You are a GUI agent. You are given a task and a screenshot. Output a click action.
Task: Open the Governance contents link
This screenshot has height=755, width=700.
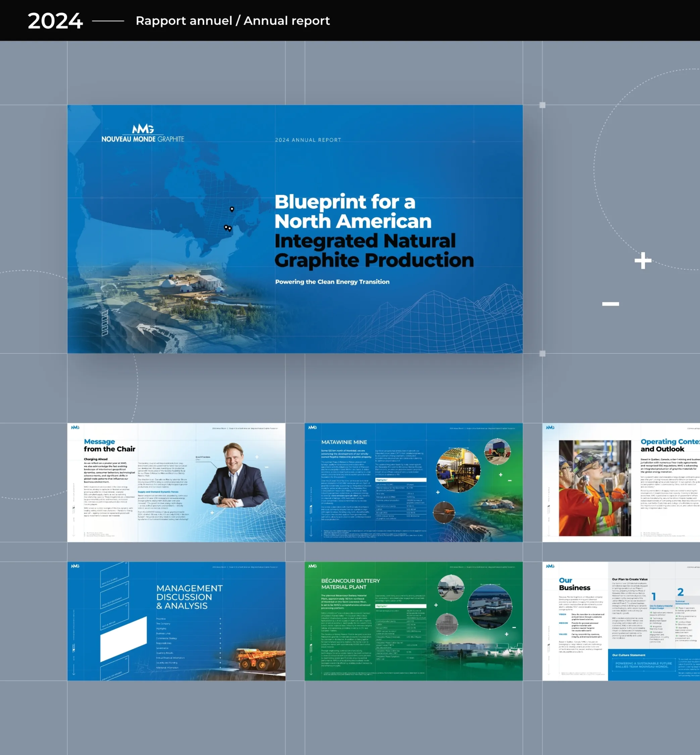[162, 648]
